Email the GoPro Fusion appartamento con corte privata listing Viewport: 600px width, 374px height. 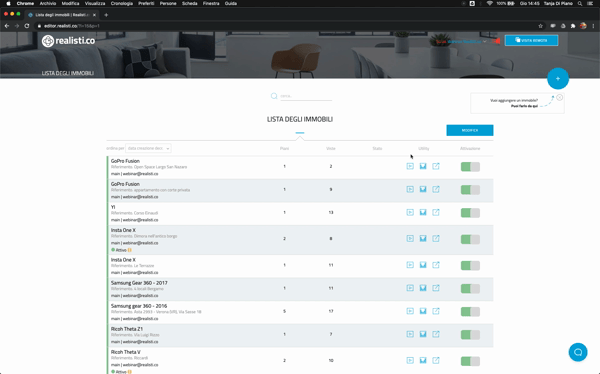[423, 189]
